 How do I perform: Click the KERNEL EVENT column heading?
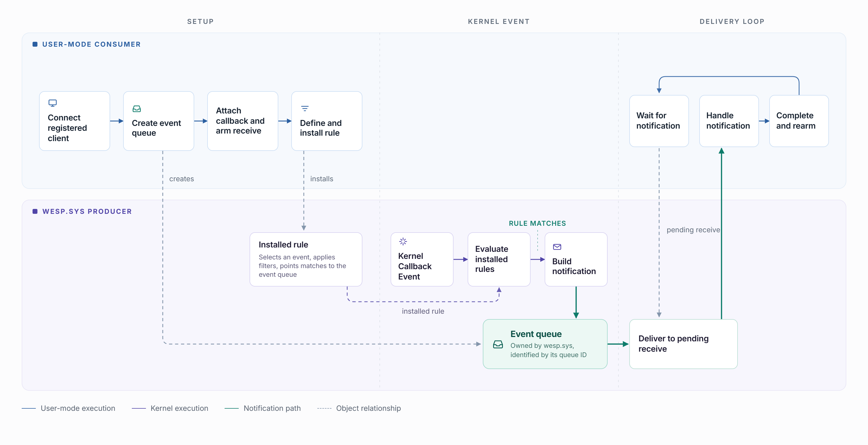pos(499,22)
